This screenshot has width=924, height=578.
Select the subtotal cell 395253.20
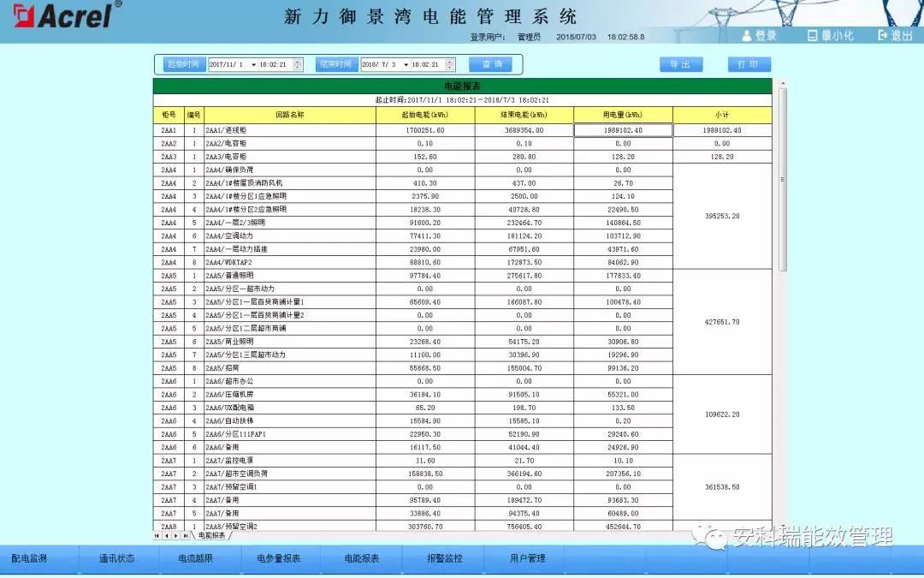tap(722, 216)
